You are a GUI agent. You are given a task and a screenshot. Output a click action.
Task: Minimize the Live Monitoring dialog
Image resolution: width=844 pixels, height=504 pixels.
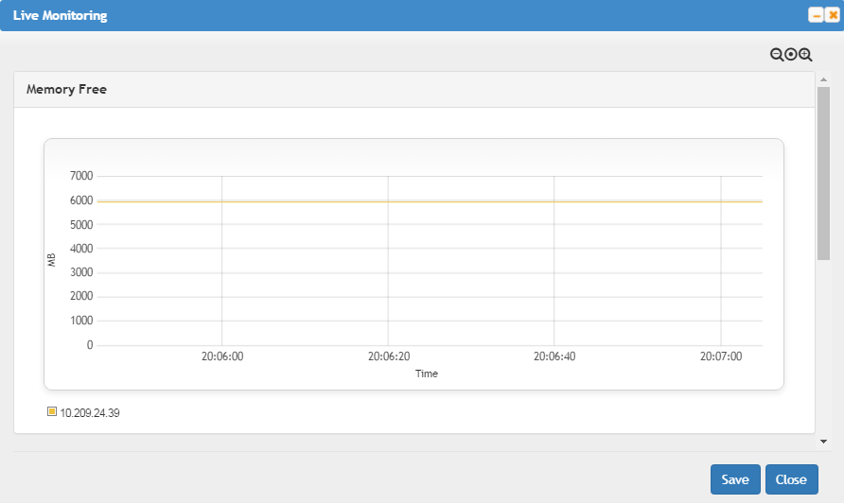[815, 16]
